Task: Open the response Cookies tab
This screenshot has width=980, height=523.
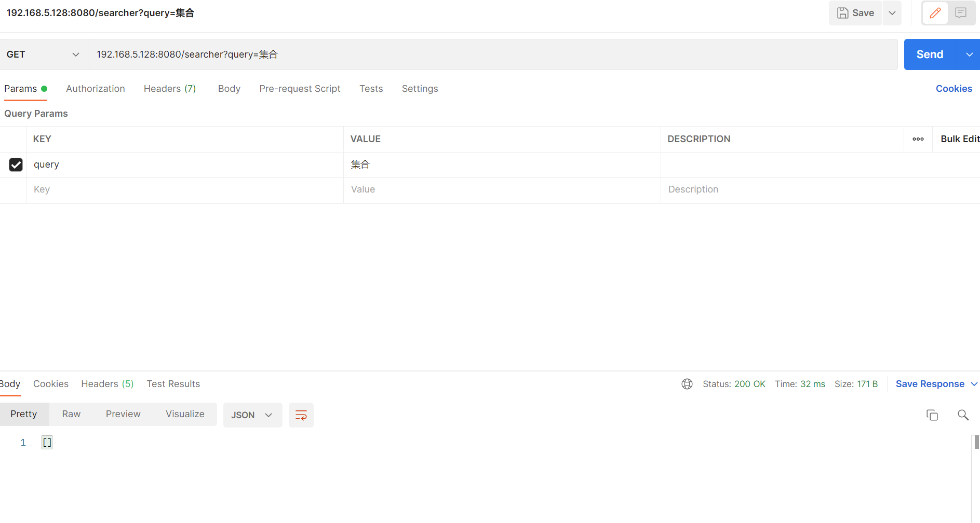Action: 51,384
